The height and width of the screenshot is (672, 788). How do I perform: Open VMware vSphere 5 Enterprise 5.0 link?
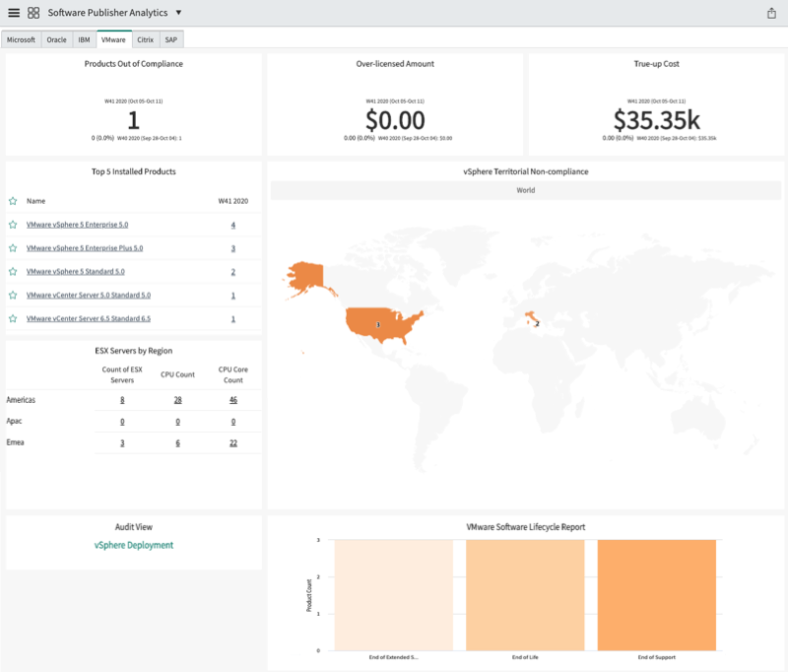click(x=78, y=225)
